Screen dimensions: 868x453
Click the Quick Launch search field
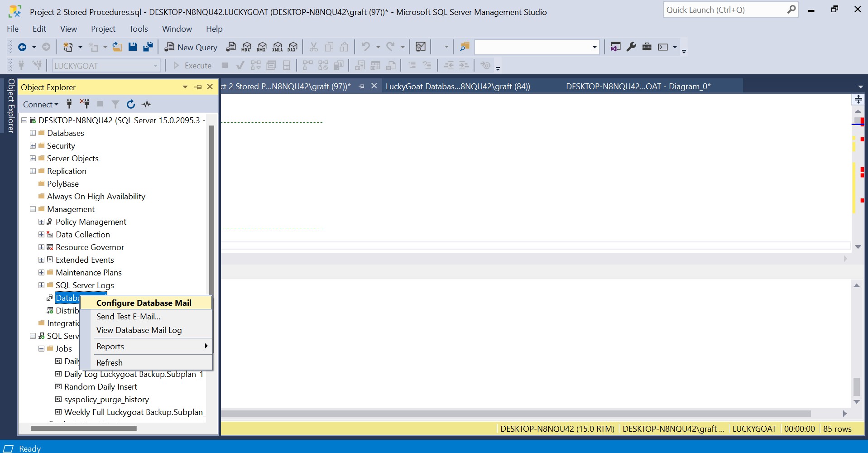[x=724, y=10]
